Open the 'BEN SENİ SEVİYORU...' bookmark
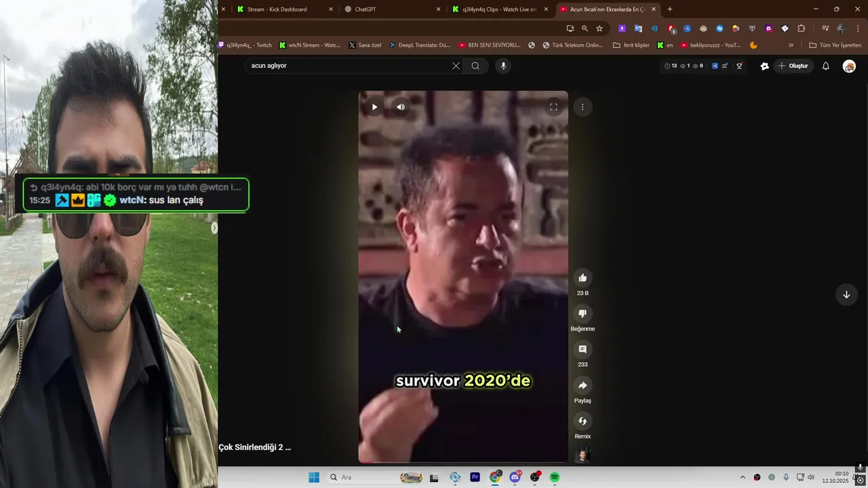 click(490, 45)
